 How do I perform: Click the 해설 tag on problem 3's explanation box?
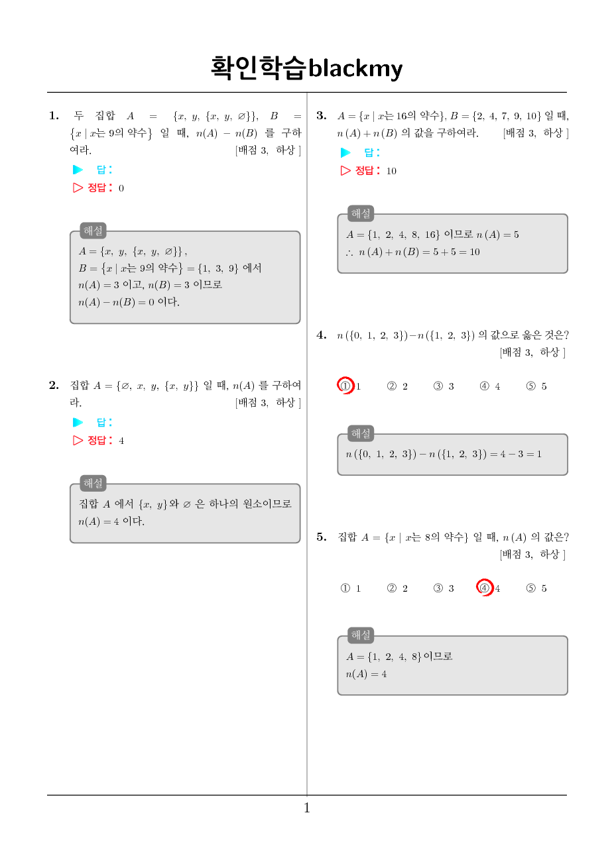point(361,213)
